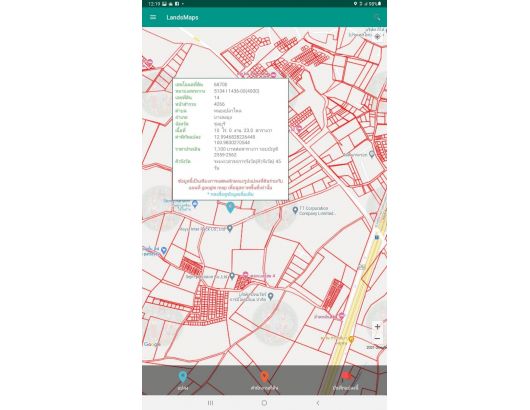Tap the search icon in the LandsMaps header

pos(377,18)
